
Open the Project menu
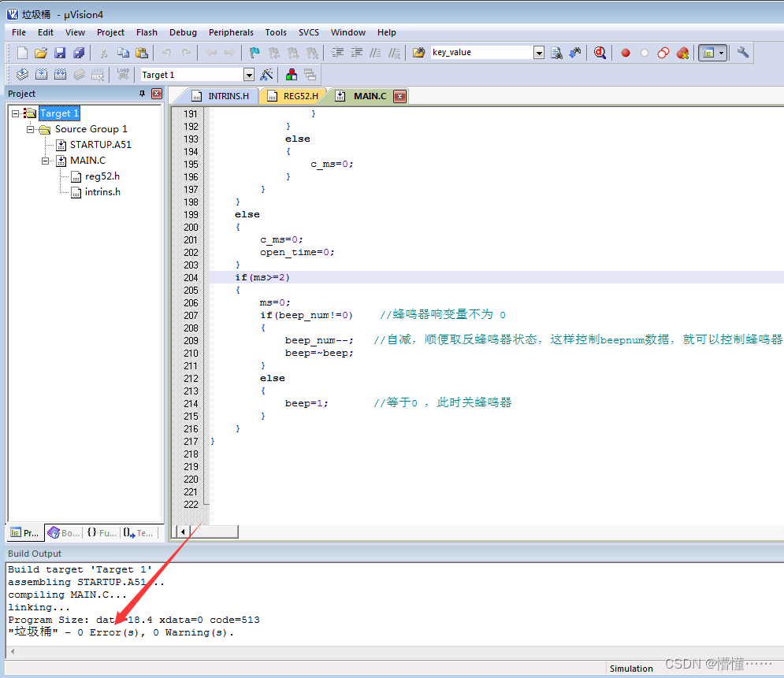pos(110,32)
